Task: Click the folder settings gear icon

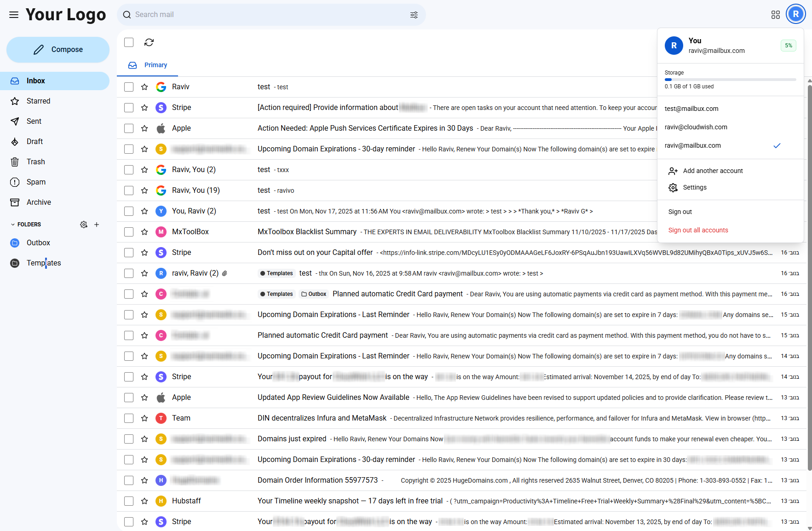Action: point(84,225)
